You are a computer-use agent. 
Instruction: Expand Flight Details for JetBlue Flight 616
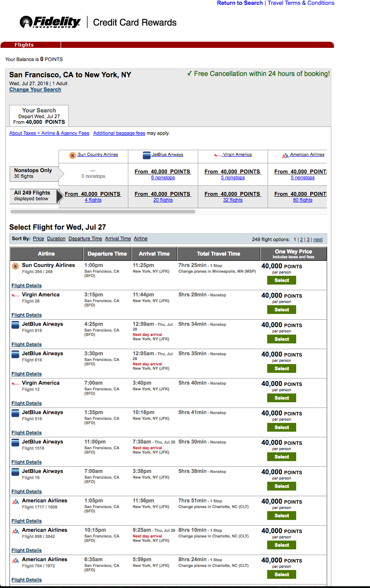coord(27,374)
